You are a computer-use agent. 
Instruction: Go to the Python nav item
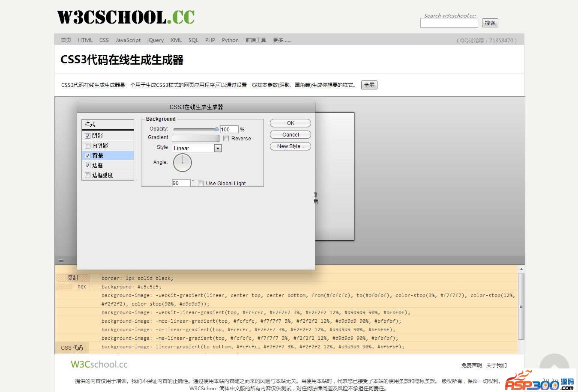tap(230, 40)
